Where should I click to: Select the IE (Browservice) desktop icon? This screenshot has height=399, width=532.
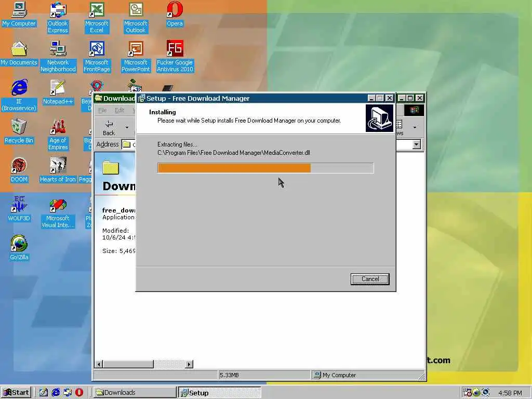(x=19, y=96)
